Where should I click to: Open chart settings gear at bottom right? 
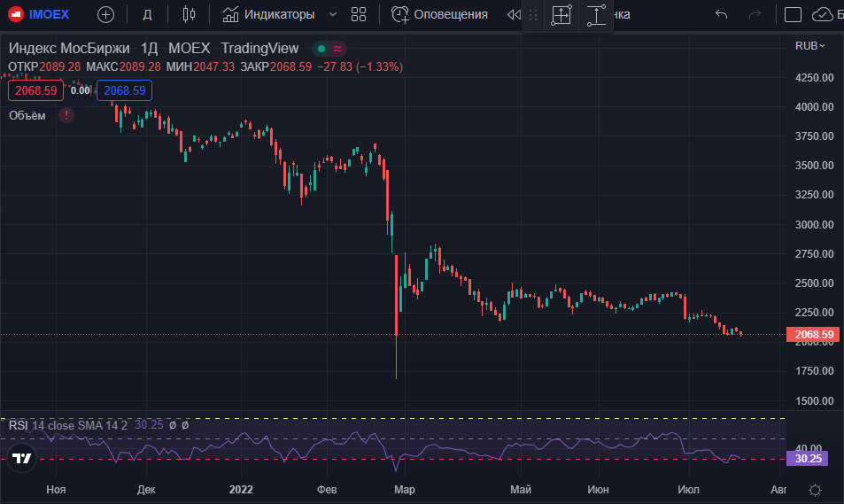[815, 490]
